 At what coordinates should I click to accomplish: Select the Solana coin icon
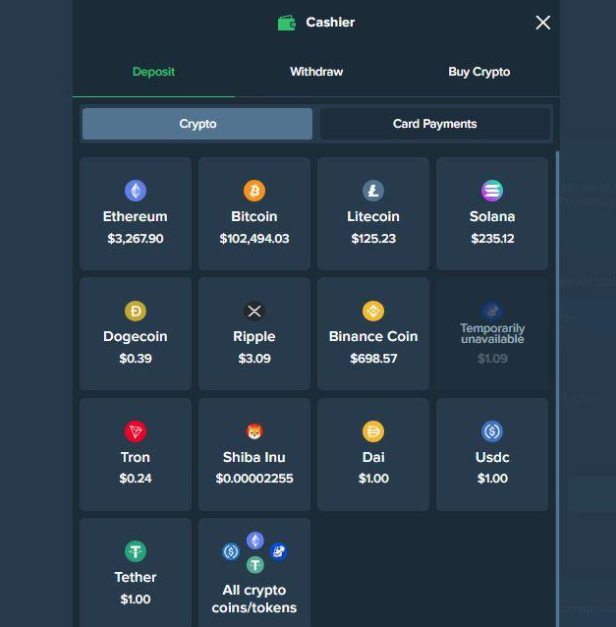click(x=492, y=191)
